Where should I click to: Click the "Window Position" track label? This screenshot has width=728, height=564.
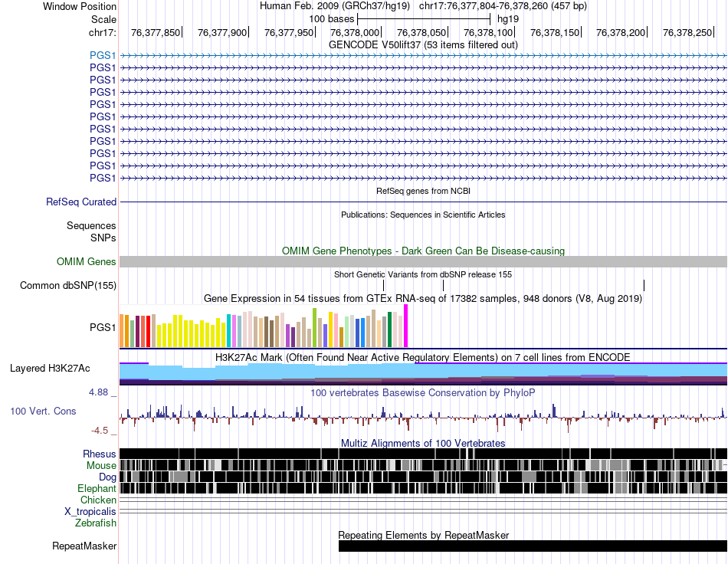[80, 6]
